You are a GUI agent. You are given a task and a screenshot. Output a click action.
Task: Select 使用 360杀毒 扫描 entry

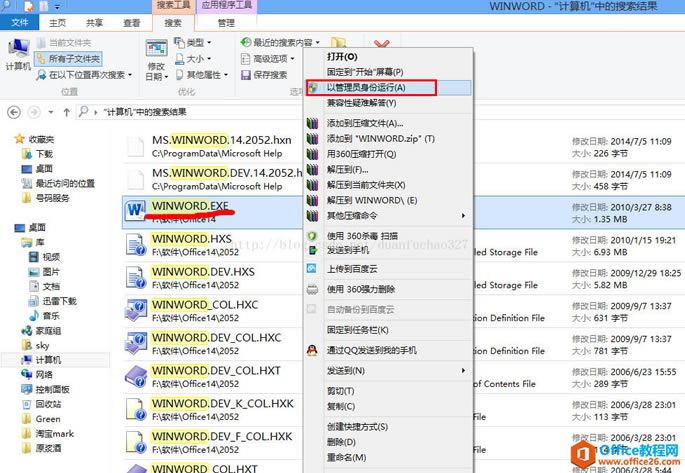tap(362, 236)
